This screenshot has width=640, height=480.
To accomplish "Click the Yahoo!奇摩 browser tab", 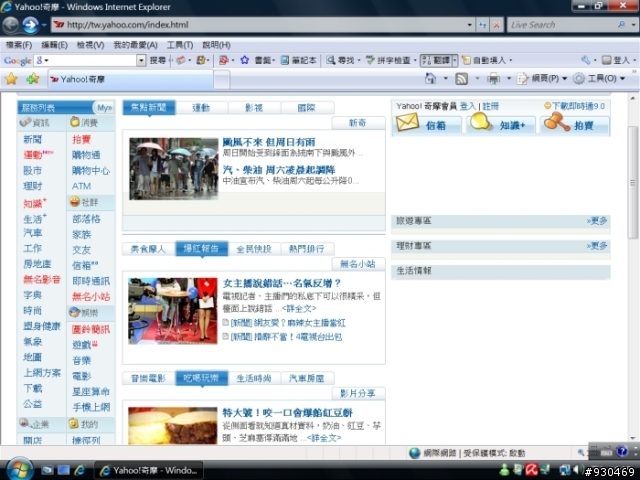I will coord(131,79).
